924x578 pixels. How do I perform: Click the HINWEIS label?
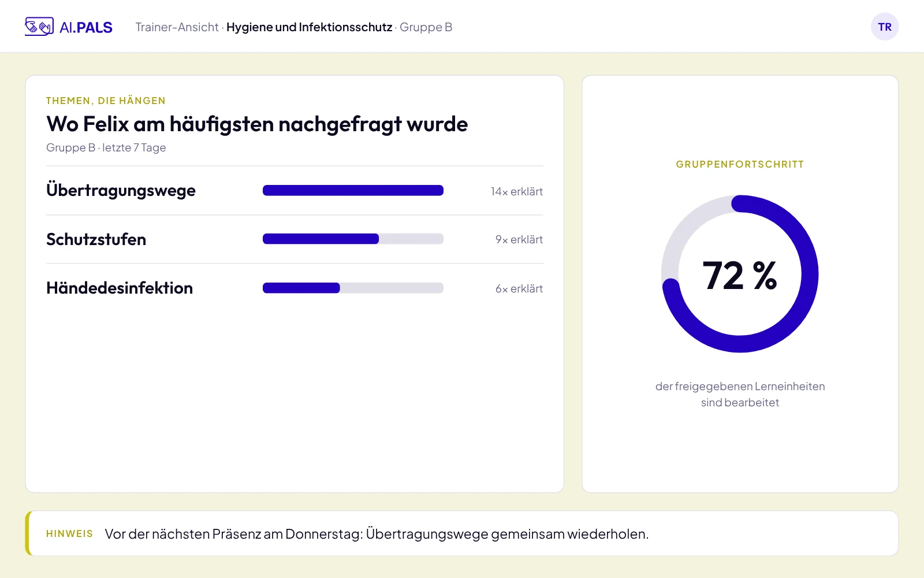click(x=69, y=533)
